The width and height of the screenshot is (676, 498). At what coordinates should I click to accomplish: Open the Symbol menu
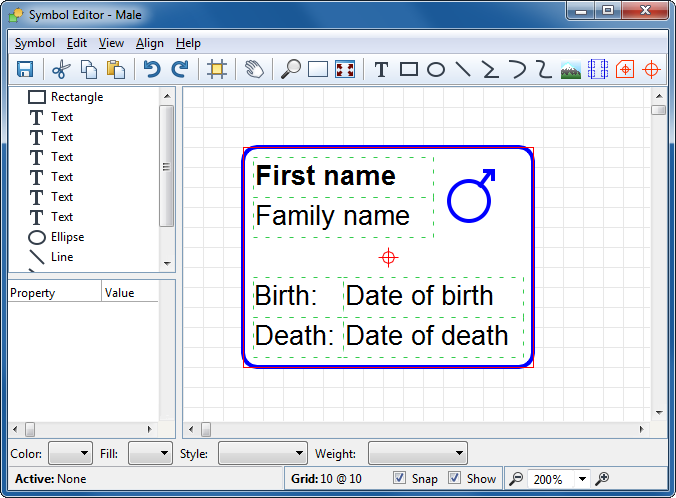pos(35,43)
